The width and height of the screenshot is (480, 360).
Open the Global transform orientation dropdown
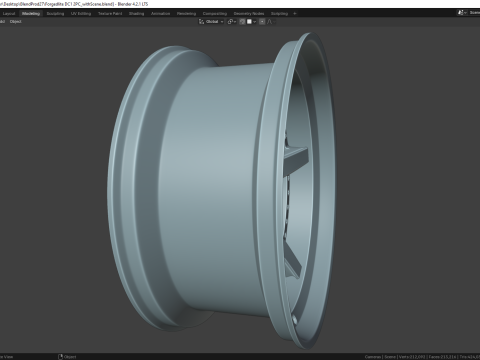coord(211,22)
